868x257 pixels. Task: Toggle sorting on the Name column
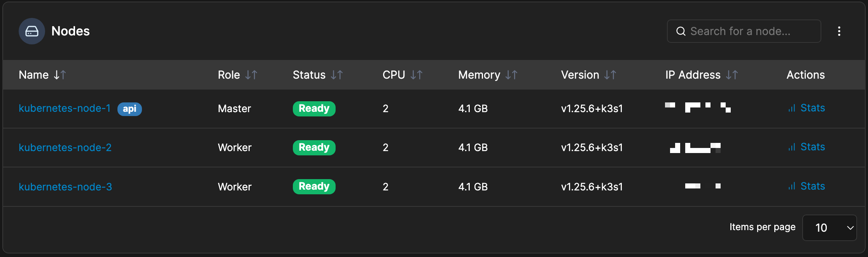[60, 75]
